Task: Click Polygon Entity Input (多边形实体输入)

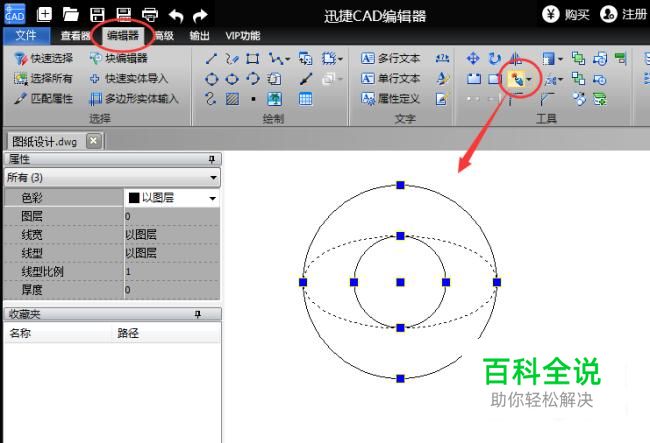Action: coord(134,99)
